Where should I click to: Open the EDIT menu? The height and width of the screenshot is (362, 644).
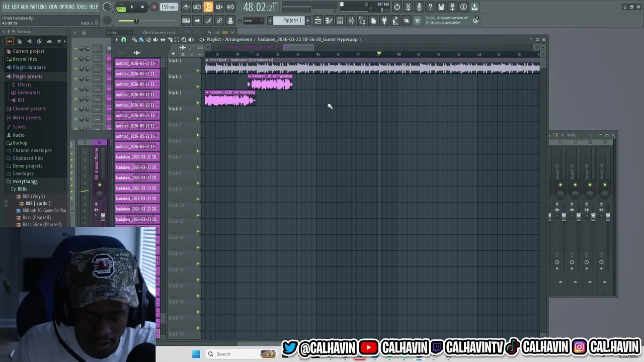(x=15, y=7)
